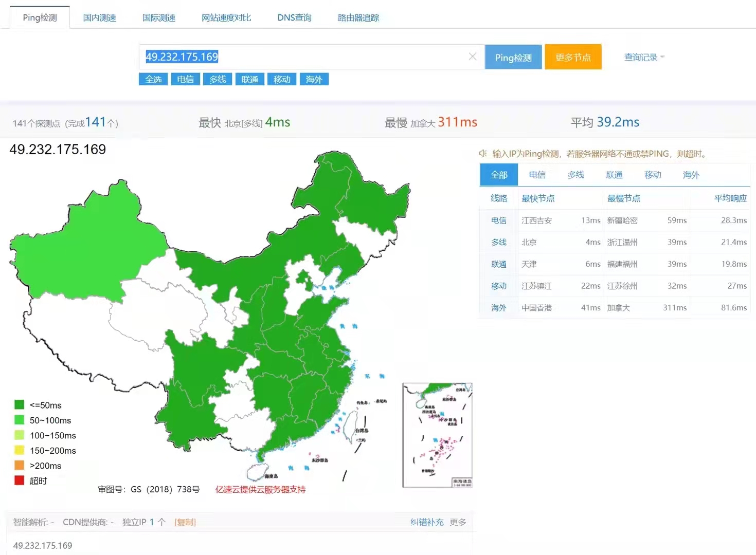Open the 路由器追踪 tab
The width and height of the screenshot is (756, 555).
point(358,17)
